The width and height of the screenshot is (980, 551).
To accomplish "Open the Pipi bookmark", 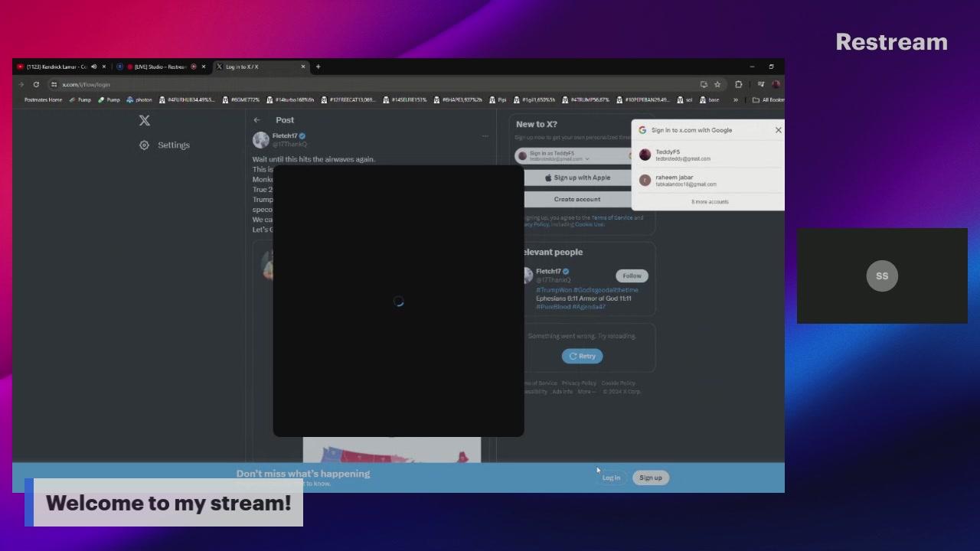I will coord(498,99).
